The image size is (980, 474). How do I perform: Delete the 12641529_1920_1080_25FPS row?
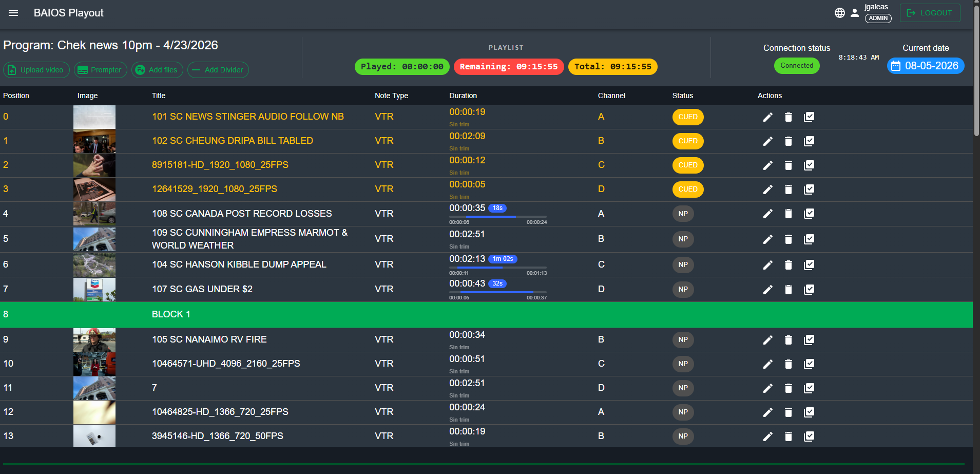pyautogui.click(x=789, y=189)
